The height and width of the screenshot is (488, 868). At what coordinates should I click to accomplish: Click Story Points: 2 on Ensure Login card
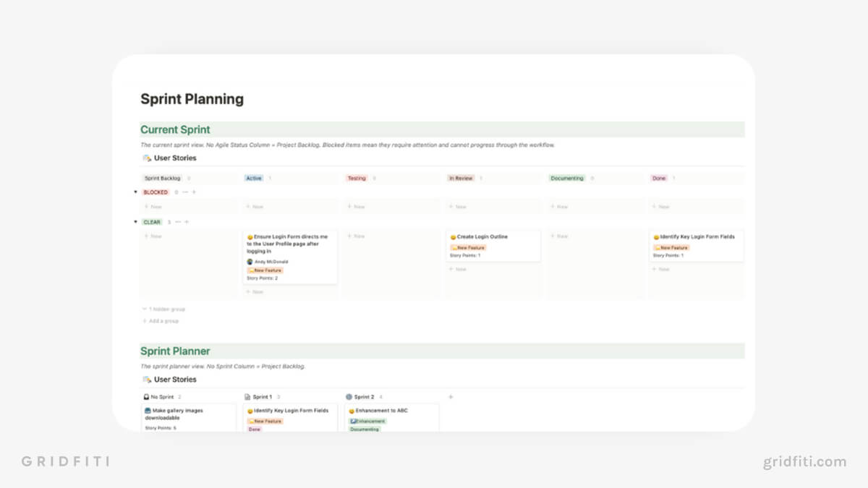pos(263,278)
